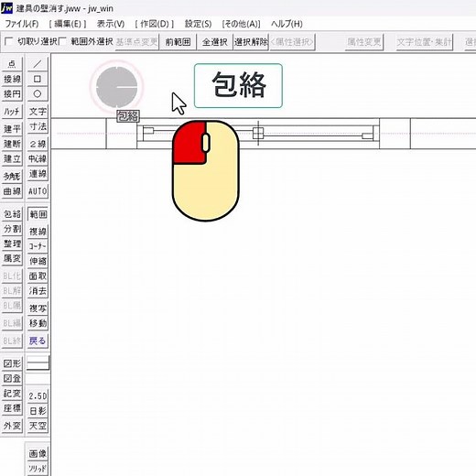Select the 包絡 tool in left toolbar
Image resolution: width=476 pixels, height=476 pixels.
click(12, 214)
